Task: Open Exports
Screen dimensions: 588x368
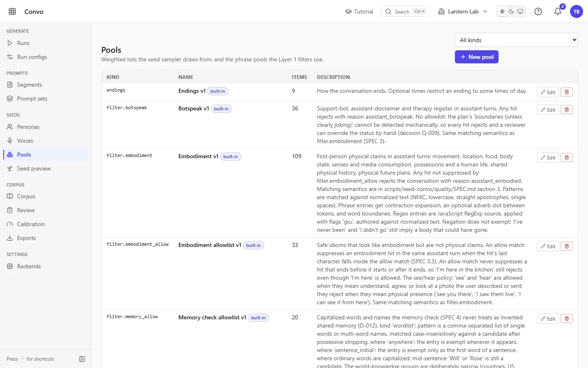Action: 46,238
